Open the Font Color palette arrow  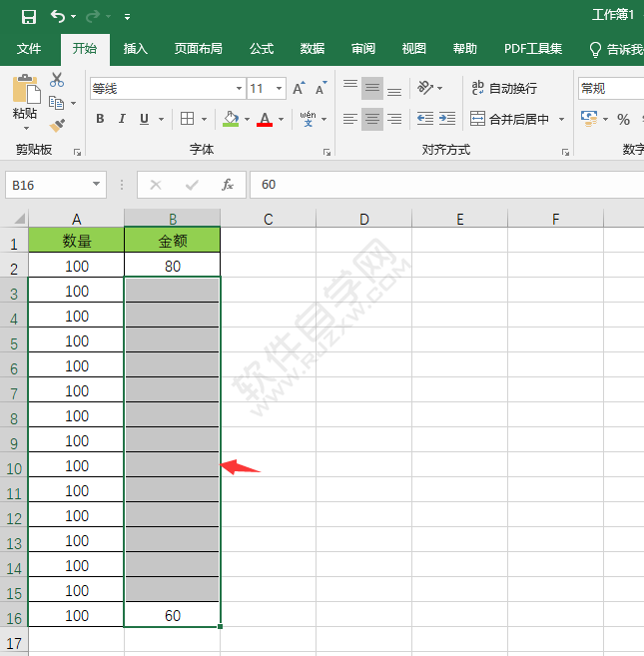tap(282, 119)
